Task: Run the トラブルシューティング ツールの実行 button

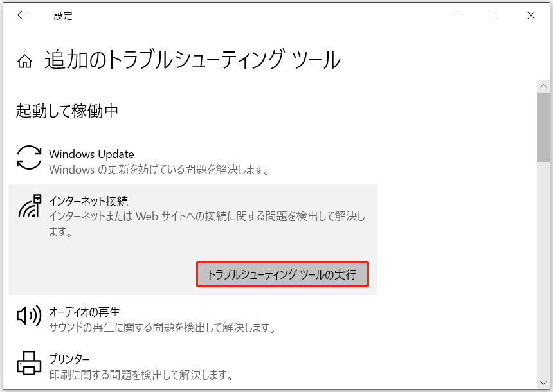Action: (282, 274)
